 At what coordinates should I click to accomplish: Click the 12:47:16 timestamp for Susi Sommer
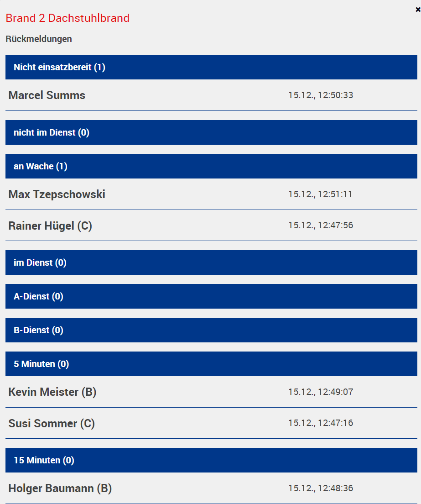(x=321, y=423)
